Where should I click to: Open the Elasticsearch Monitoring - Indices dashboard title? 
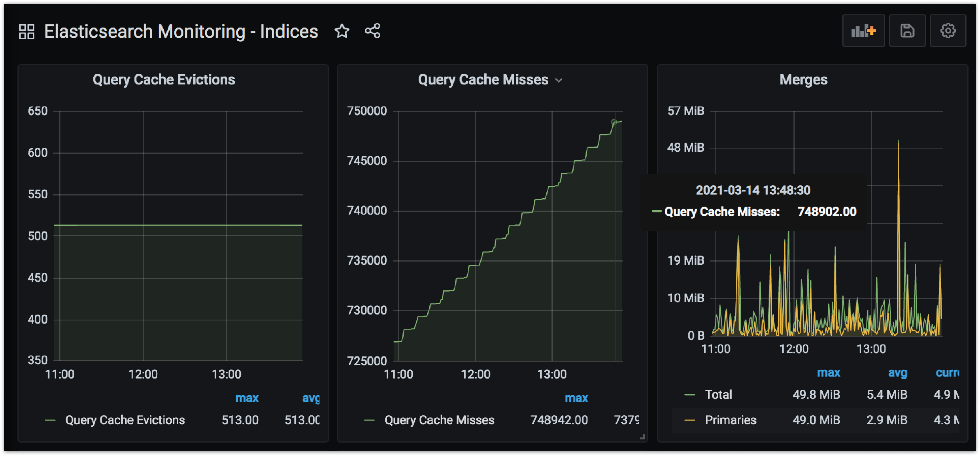[x=181, y=31]
